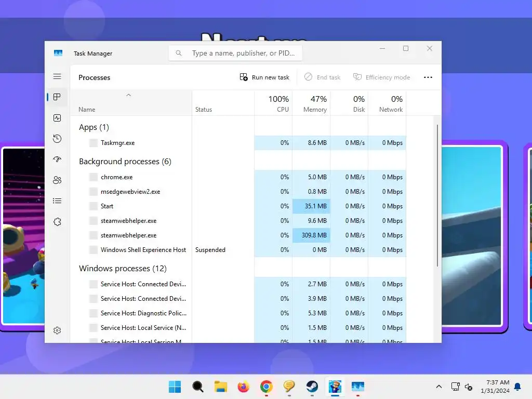532x399 pixels.
Task: Select the Taskmgr.exe row
Action: pyautogui.click(x=238, y=143)
